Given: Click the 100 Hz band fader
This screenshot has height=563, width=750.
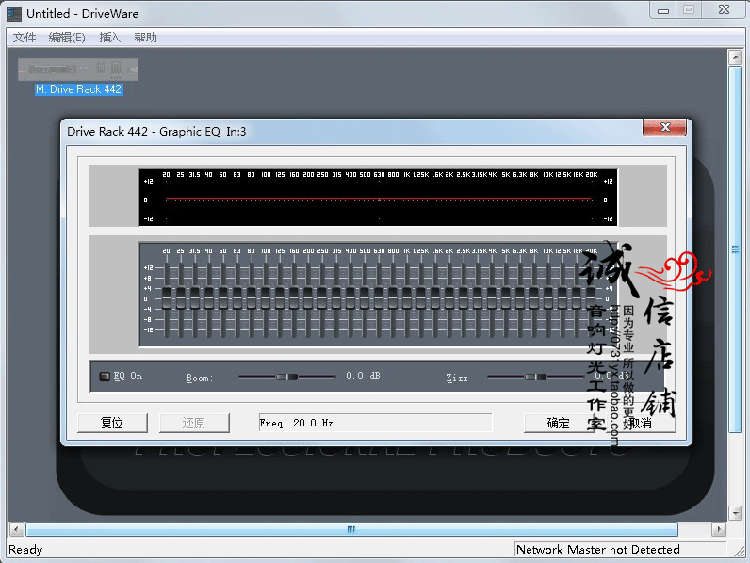Looking at the screenshot, I should [265, 298].
